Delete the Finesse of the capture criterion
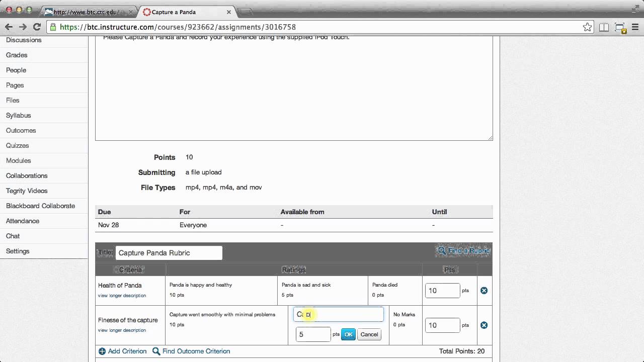644x362 pixels. [484, 325]
